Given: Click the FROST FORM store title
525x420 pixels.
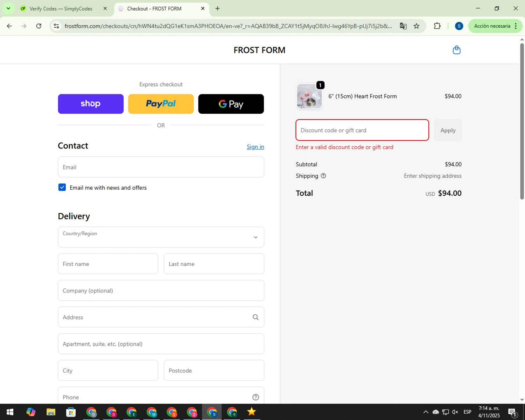Looking at the screenshot, I should coord(259,50).
